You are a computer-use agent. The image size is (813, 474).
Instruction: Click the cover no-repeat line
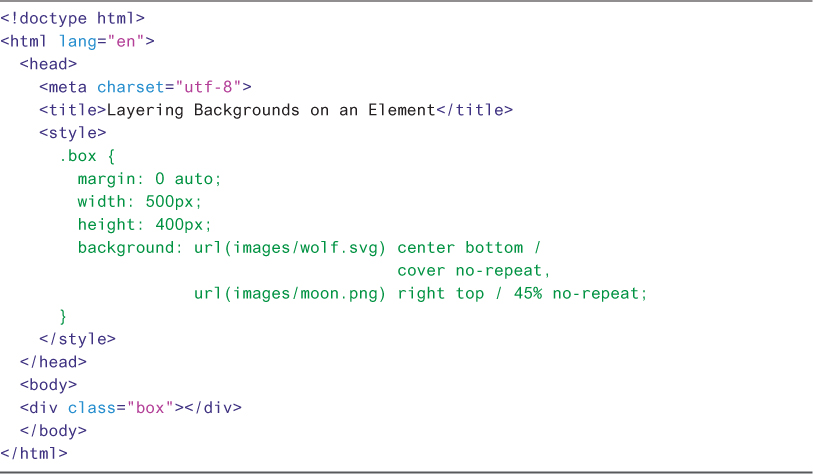tap(474, 271)
